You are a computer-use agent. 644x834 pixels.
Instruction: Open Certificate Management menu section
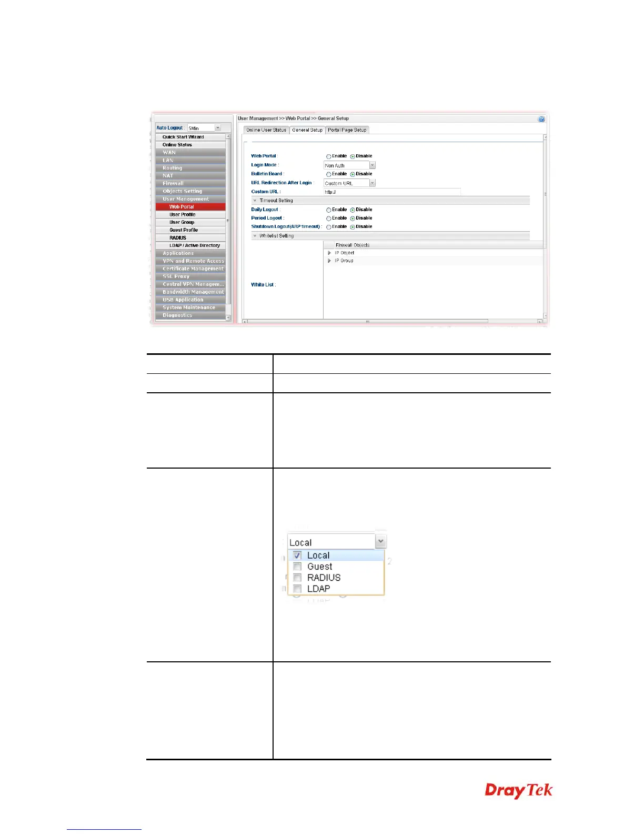tap(190, 269)
